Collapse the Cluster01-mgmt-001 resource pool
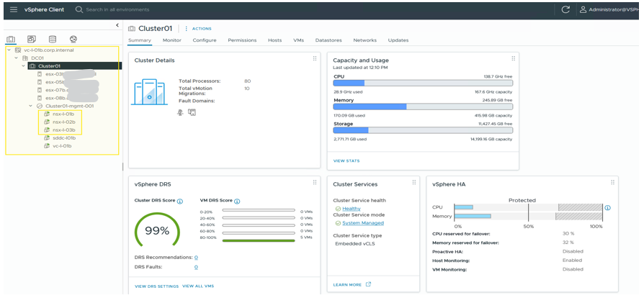 pos(31,106)
